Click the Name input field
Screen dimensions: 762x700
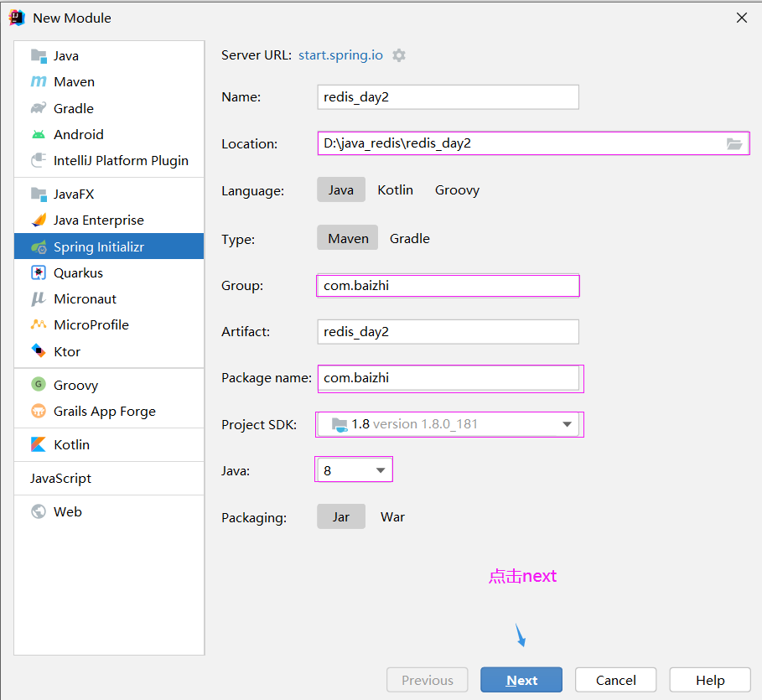448,97
